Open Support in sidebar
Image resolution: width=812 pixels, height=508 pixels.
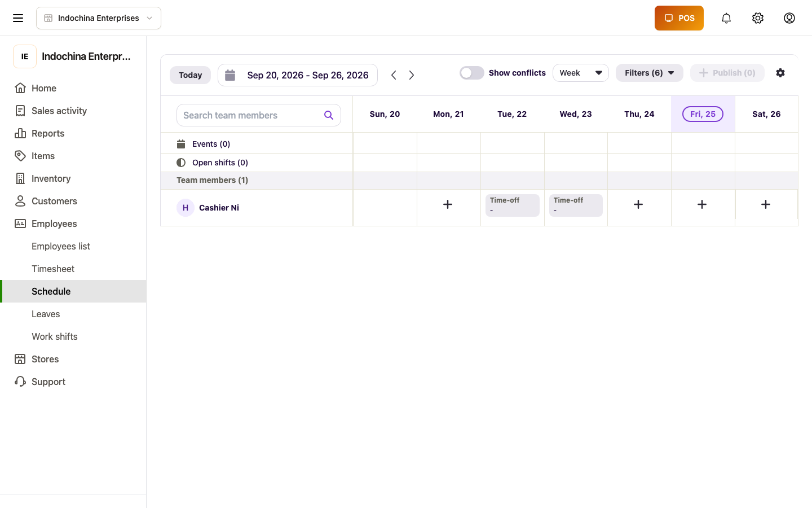click(x=73, y=382)
